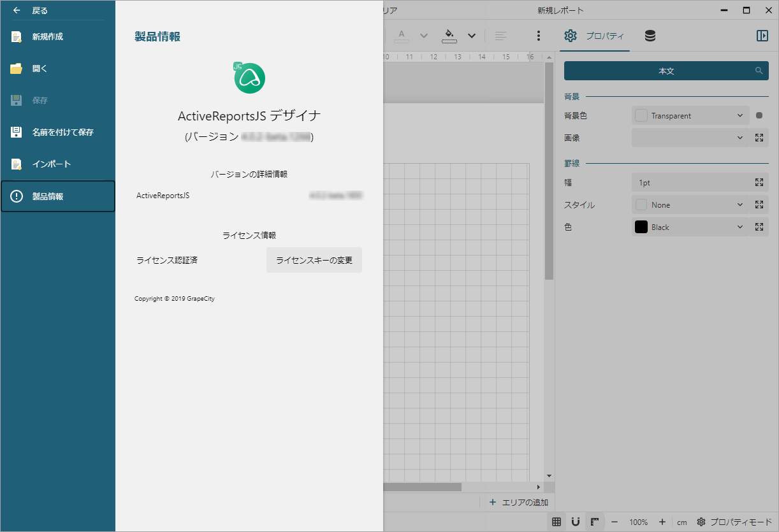Click the プロパティモード gear icon

[x=701, y=521]
